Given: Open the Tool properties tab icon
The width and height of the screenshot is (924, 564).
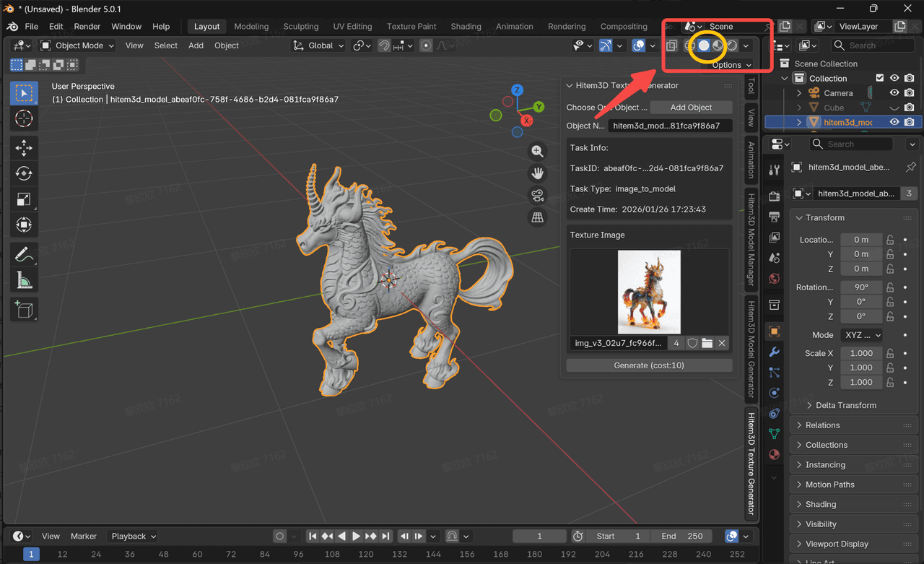Looking at the screenshot, I should pyautogui.click(x=775, y=170).
